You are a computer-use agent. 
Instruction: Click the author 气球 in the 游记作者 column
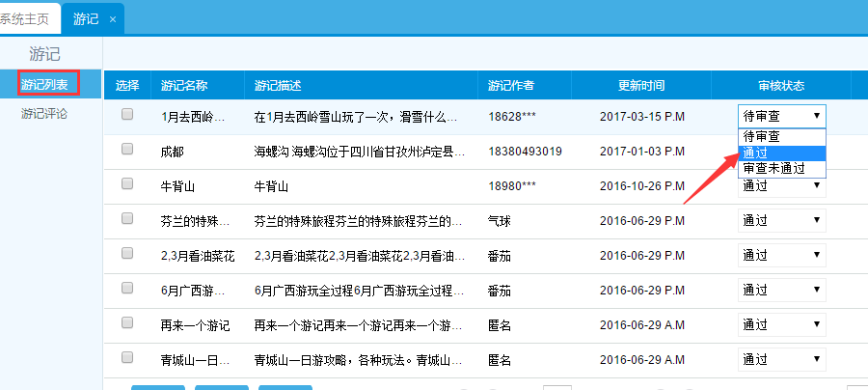click(500, 220)
